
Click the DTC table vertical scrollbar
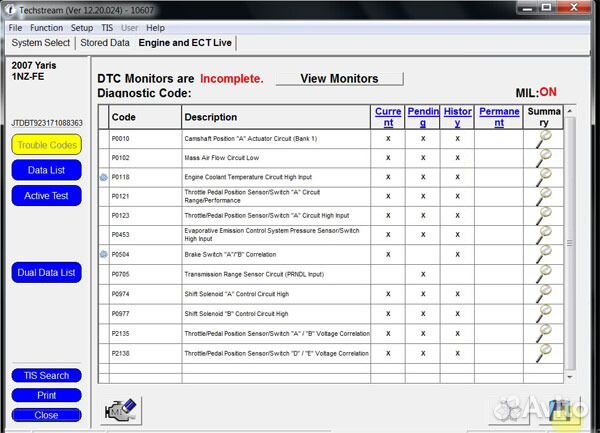click(571, 240)
